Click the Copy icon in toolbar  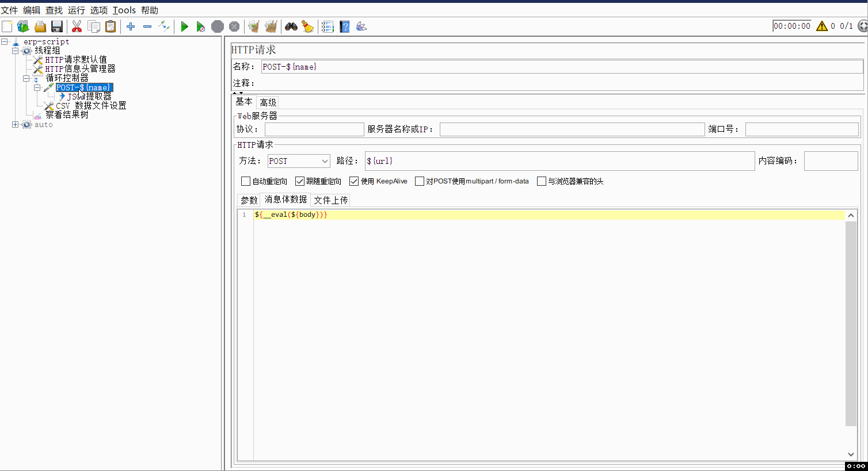[x=94, y=26]
